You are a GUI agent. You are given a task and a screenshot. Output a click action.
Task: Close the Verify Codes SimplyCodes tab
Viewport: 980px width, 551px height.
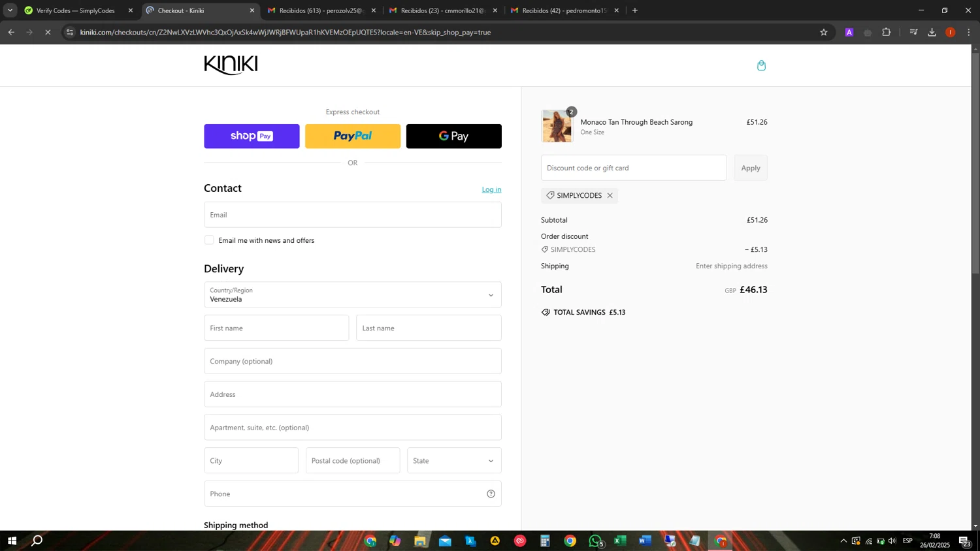pos(130,10)
